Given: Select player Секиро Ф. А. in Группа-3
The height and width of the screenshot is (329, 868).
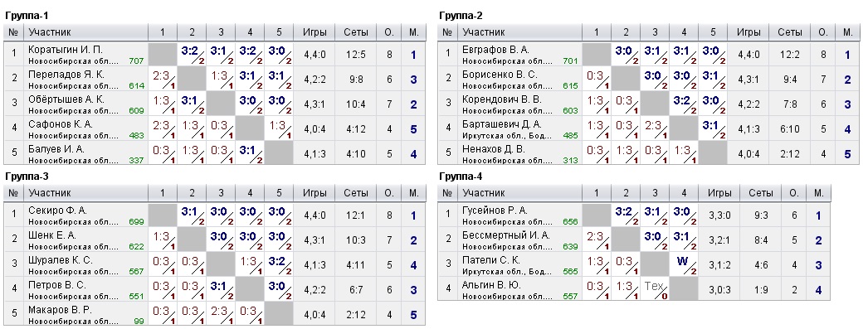Looking at the screenshot, I should tap(57, 210).
